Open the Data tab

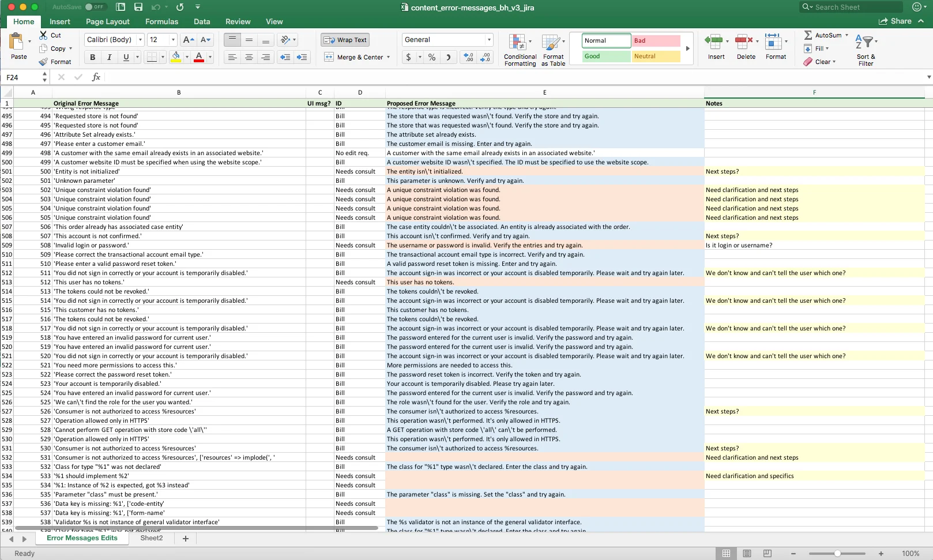(x=202, y=21)
